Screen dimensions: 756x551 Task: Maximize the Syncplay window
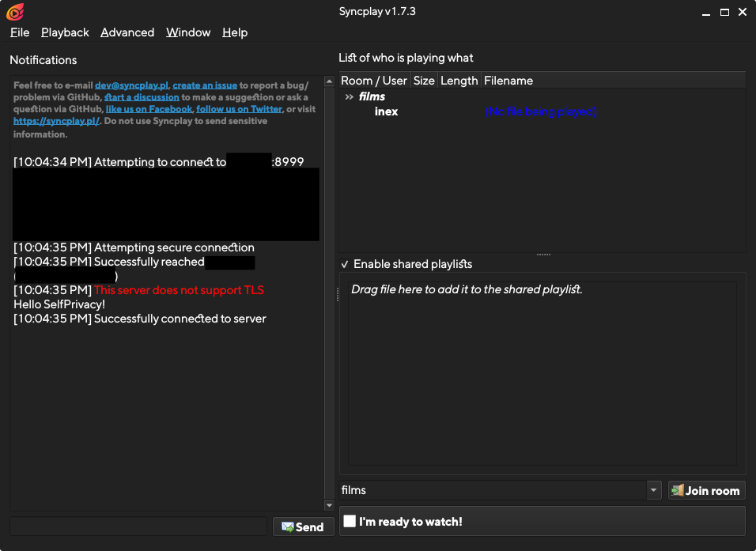click(724, 12)
